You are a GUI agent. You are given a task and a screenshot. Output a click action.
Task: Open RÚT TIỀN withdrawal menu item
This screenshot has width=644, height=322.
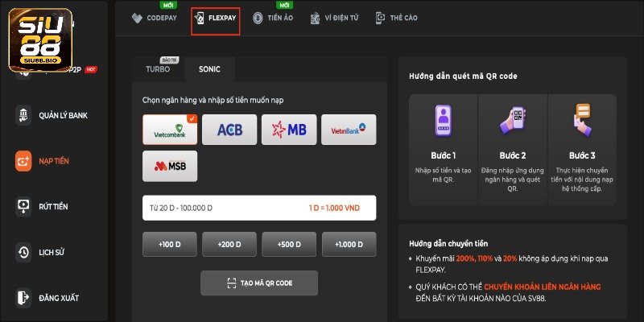(42, 207)
